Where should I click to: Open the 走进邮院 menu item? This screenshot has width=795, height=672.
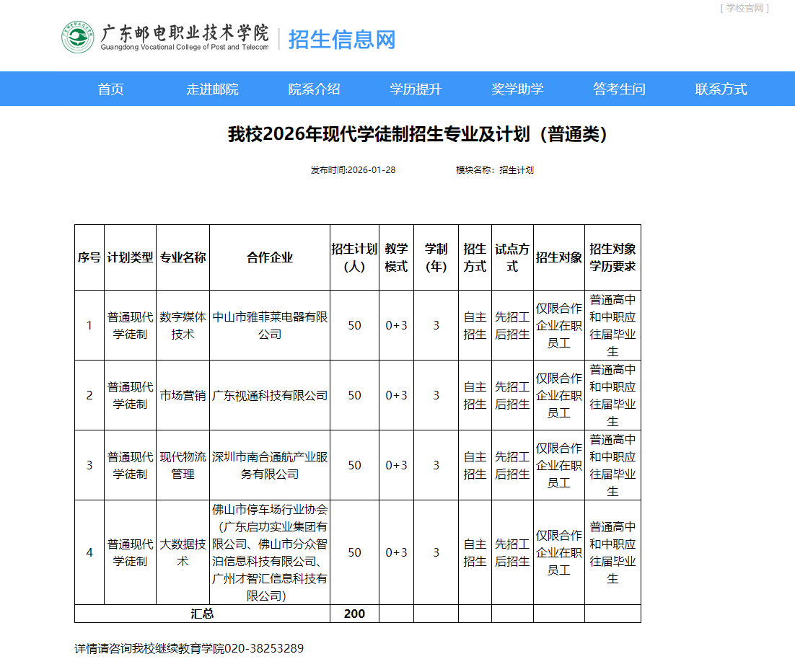(x=216, y=89)
